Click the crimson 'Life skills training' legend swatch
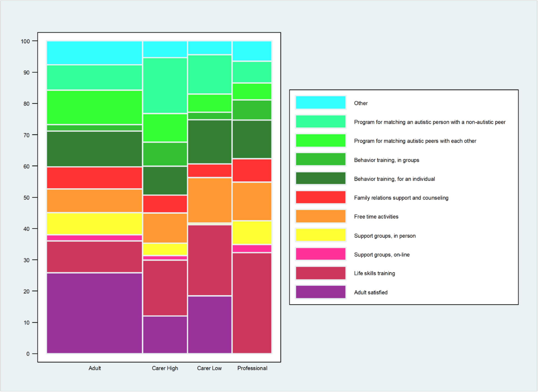The height and width of the screenshot is (392, 538). point(321,273)
